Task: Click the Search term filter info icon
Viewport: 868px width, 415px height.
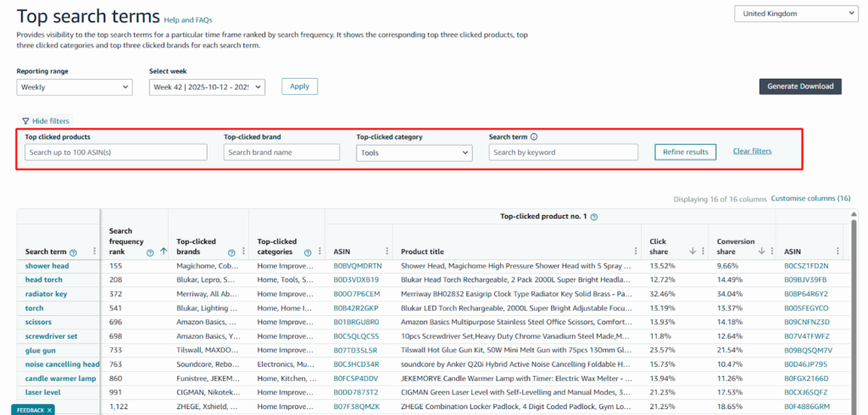Action: point(534,136)
